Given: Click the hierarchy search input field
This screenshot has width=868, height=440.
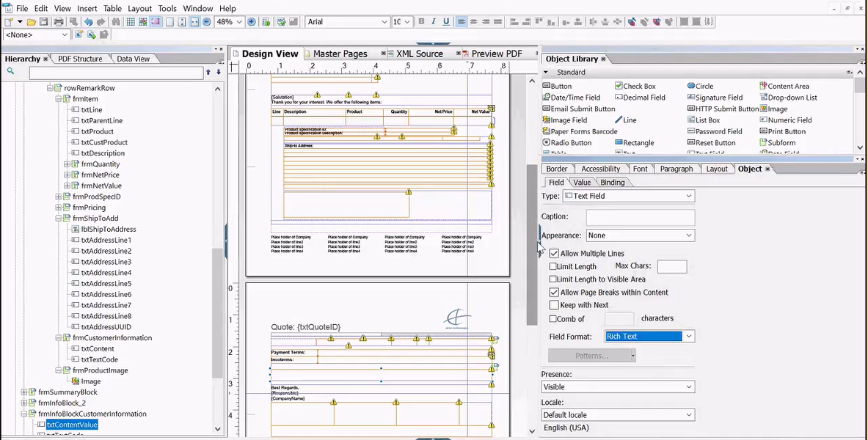Looking at the screenshot, I should pyautogui.click(x=116, y=73).
